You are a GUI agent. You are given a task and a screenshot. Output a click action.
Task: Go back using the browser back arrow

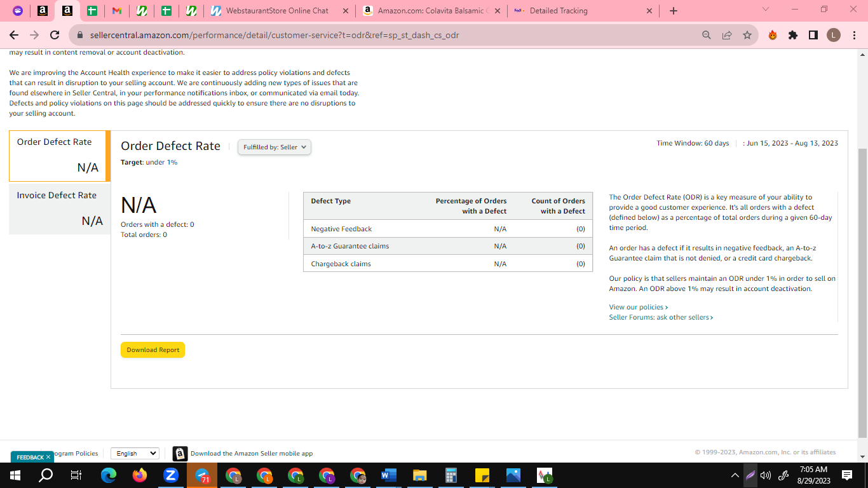pyautogui.click(x=14, y=35)
